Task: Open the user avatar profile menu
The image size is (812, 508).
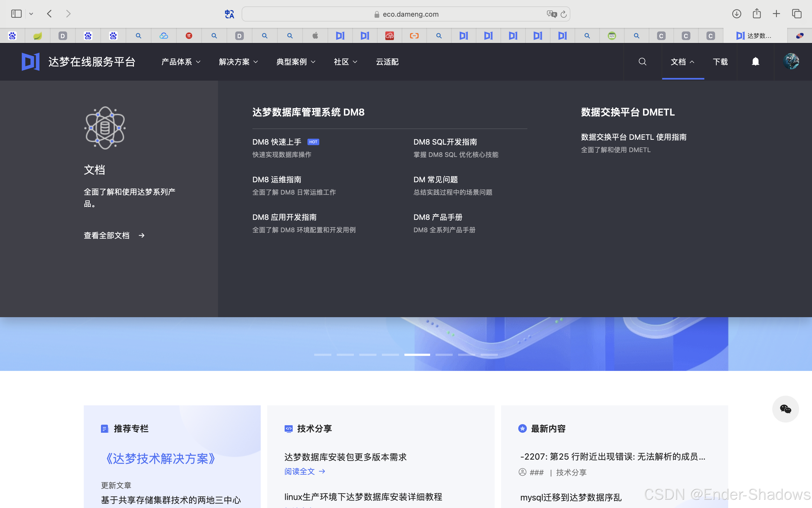Action: [791, 62]
